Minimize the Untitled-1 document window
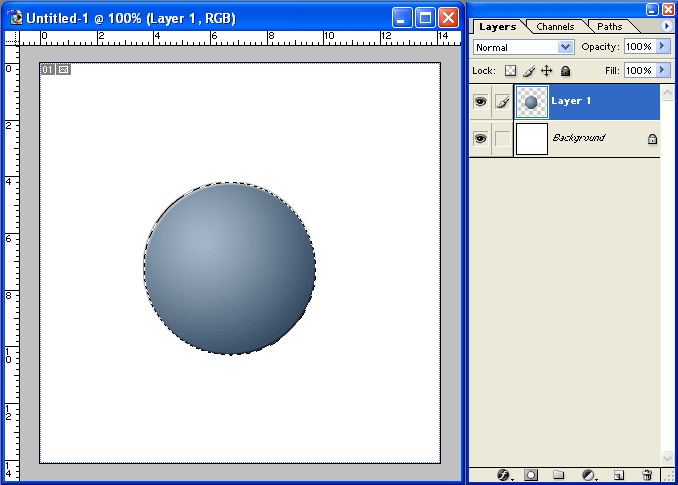Image resolution: width=678 pixels, height=485 pixels. [402, 18]
